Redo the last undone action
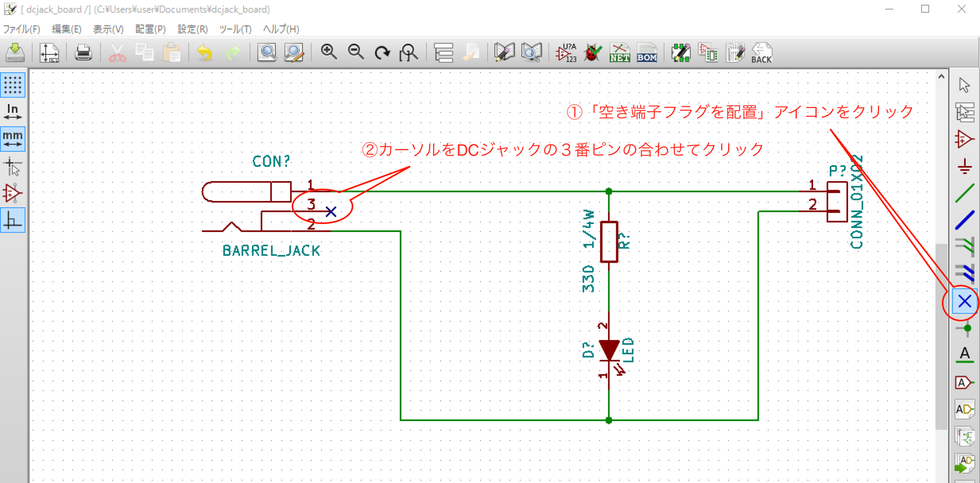Image resolution: width=980 pixels, height=483 pixels. [x=233, y=52]
